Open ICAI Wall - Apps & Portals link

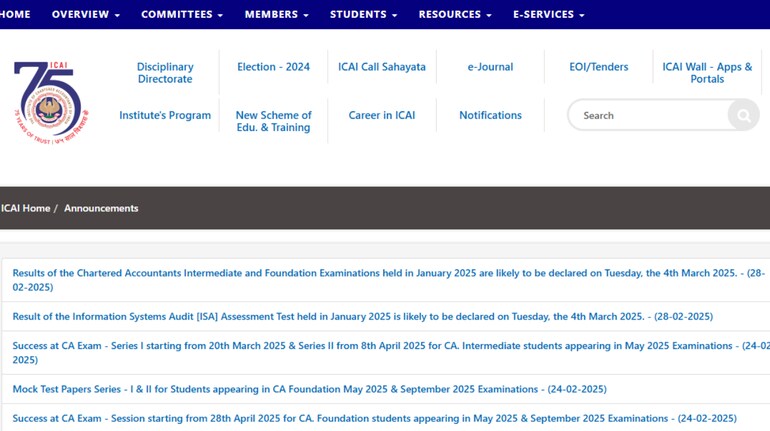(x=707, y=73)
